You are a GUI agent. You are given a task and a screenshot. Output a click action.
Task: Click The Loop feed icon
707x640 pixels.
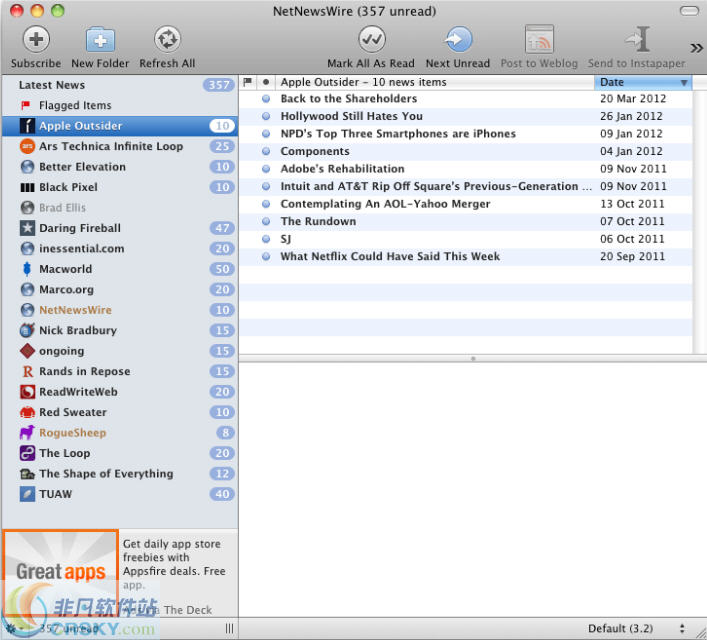(28, 453)
